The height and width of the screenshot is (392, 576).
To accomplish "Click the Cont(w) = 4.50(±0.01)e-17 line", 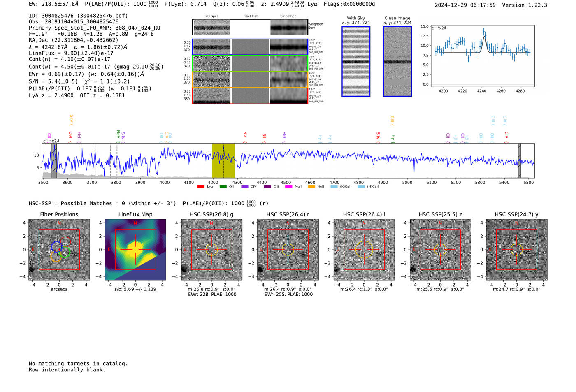I will [x=96, y=67].
